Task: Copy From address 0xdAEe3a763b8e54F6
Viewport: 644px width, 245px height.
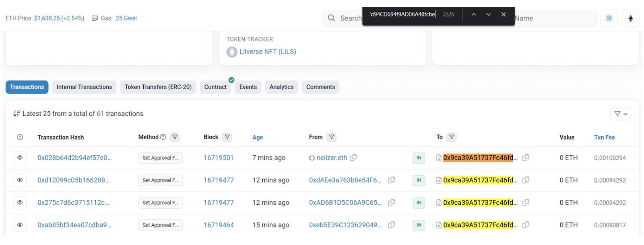Action: (x=391, y=180)
